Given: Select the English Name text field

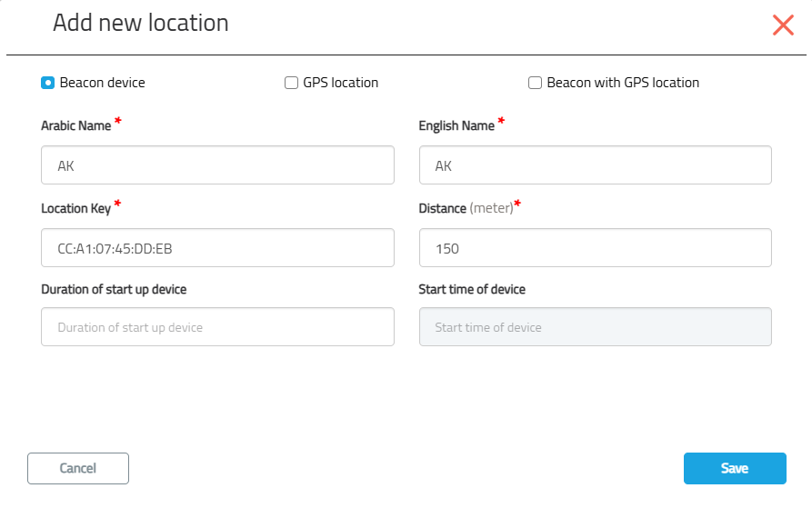Looking at the screenshot, I should coord(596,165).
